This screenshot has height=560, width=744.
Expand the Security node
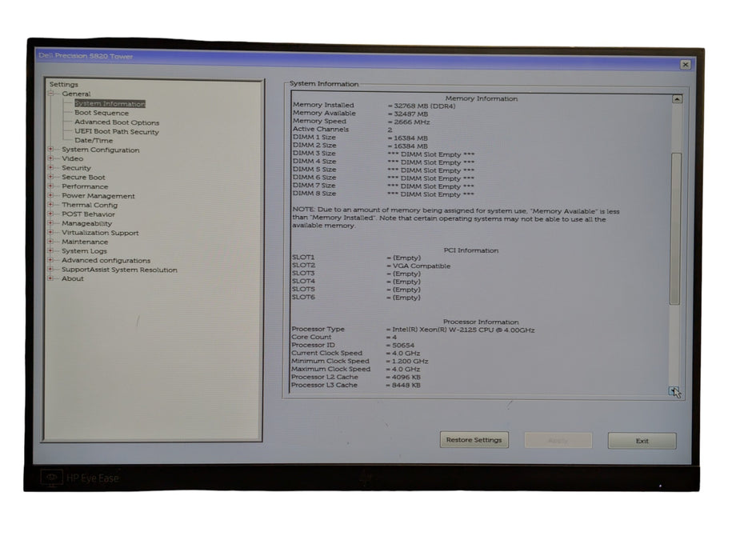(x=50, y=167)
